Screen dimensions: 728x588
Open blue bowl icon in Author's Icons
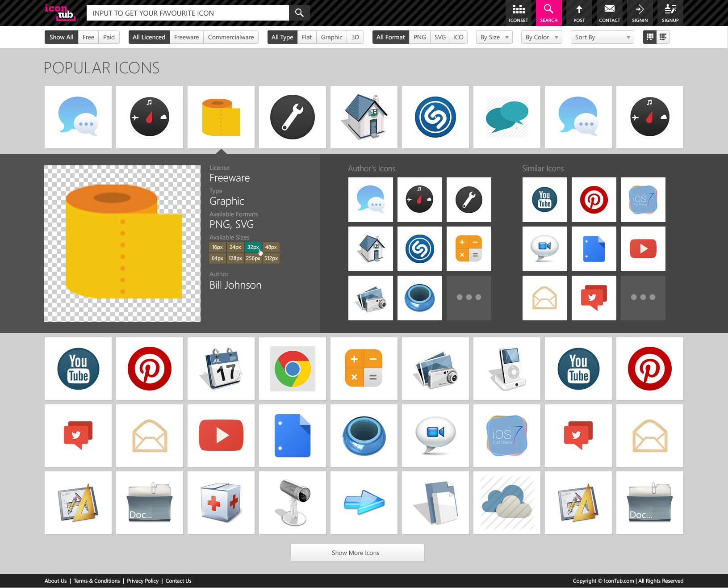click(x=420, y=298)
